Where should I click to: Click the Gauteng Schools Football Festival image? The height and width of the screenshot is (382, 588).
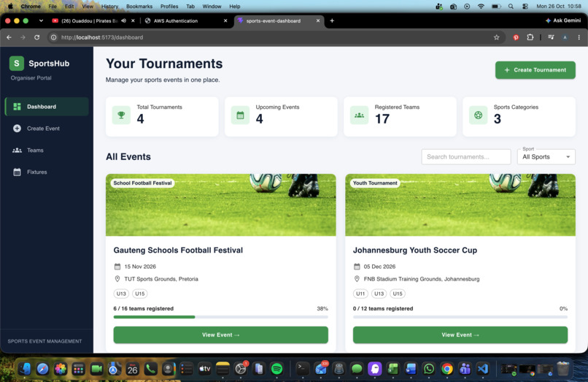click(x=220, y=205)
